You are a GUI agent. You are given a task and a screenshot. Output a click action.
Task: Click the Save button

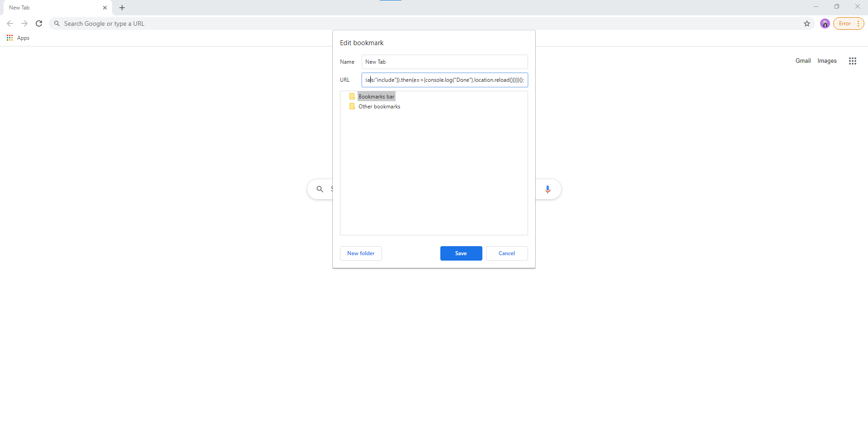coord(461,253)
